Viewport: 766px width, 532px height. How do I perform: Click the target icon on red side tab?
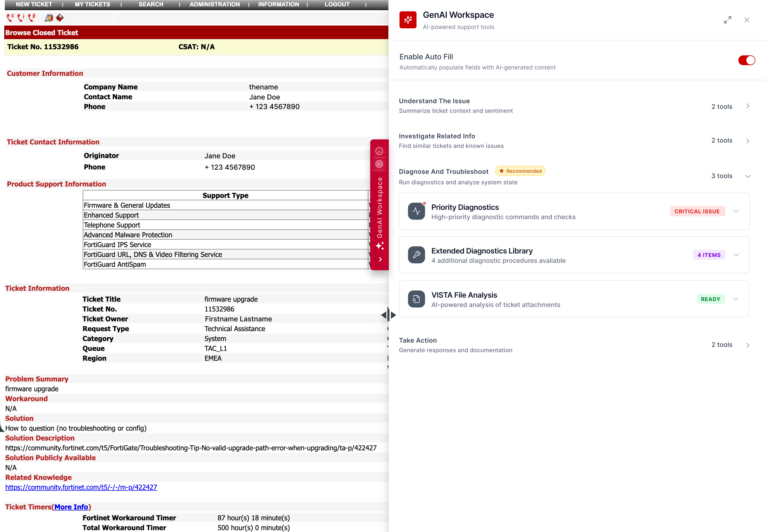click(x=379, y=164)
